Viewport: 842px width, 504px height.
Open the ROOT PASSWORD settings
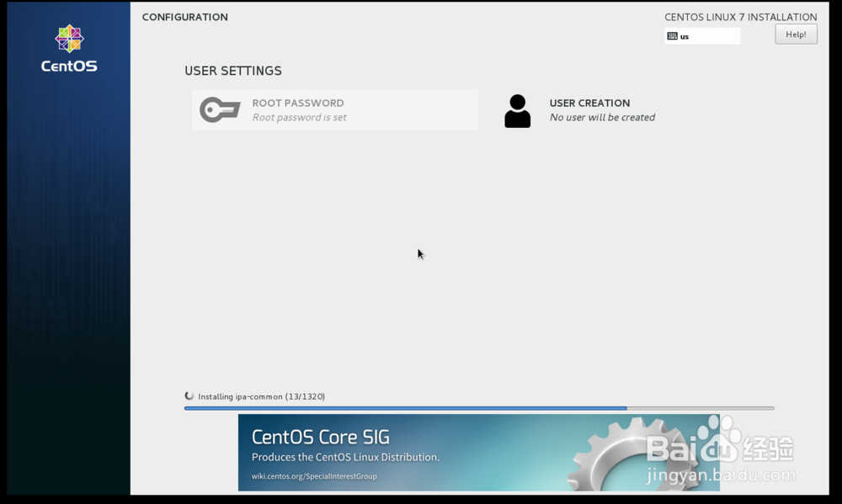(334, 110)
